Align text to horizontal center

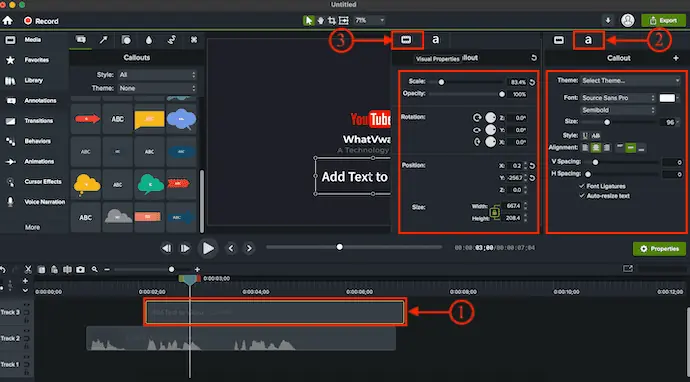[x=596, y=148]
